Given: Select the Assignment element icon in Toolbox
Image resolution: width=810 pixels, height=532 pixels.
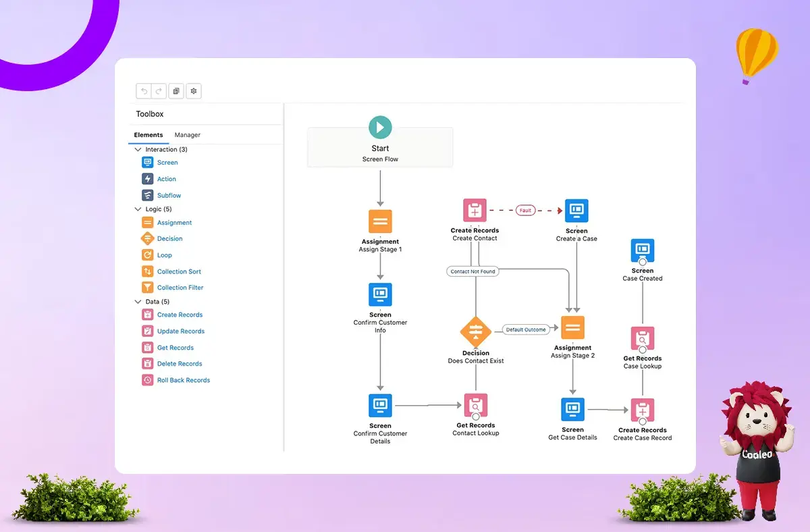Looking at the screenshot, I should point(148,222).
